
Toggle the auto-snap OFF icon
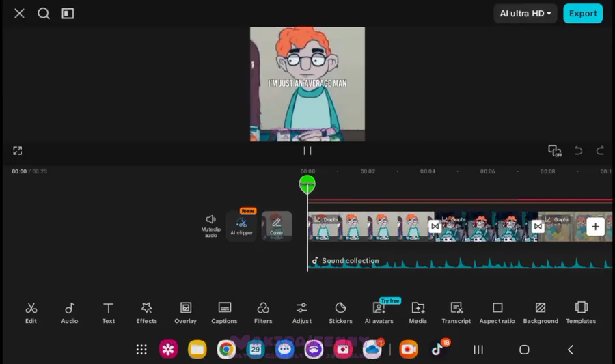[555, 150]
